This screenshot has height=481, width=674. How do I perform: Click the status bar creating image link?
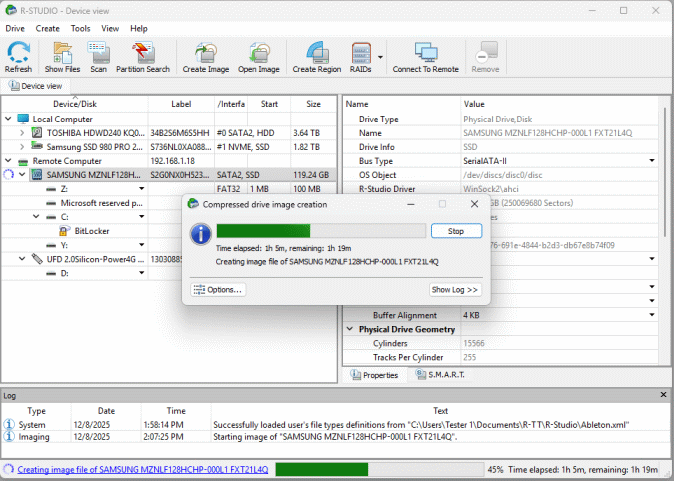tap(142, 469)
